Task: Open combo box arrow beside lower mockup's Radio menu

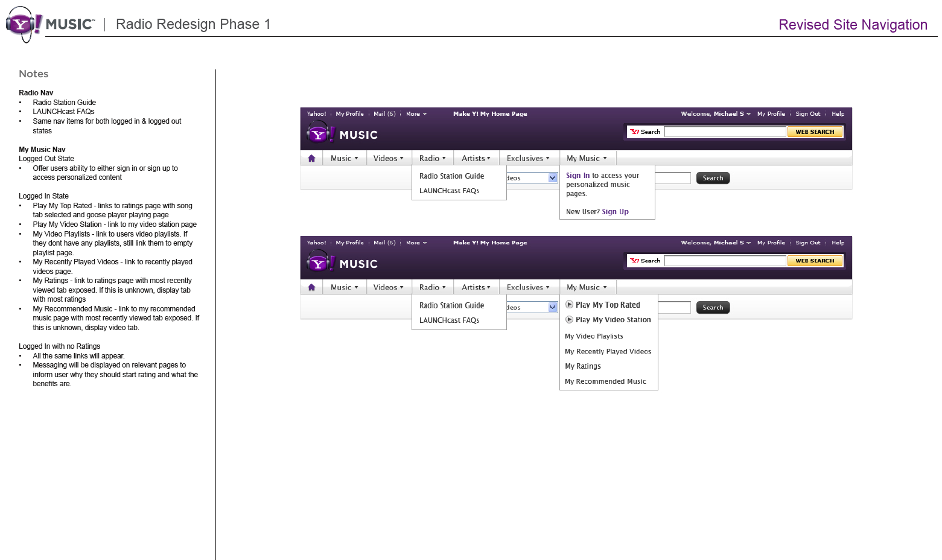Action: pos(552,307)
